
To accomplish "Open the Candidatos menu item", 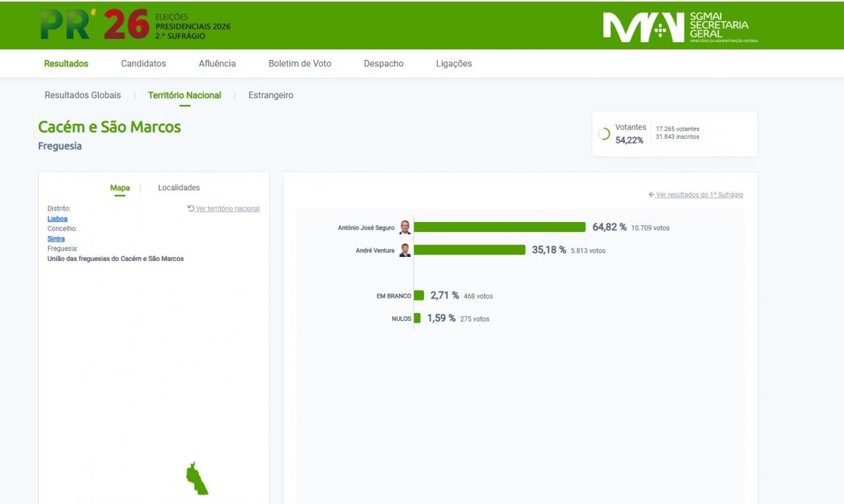I will click(x=144, y=64).
